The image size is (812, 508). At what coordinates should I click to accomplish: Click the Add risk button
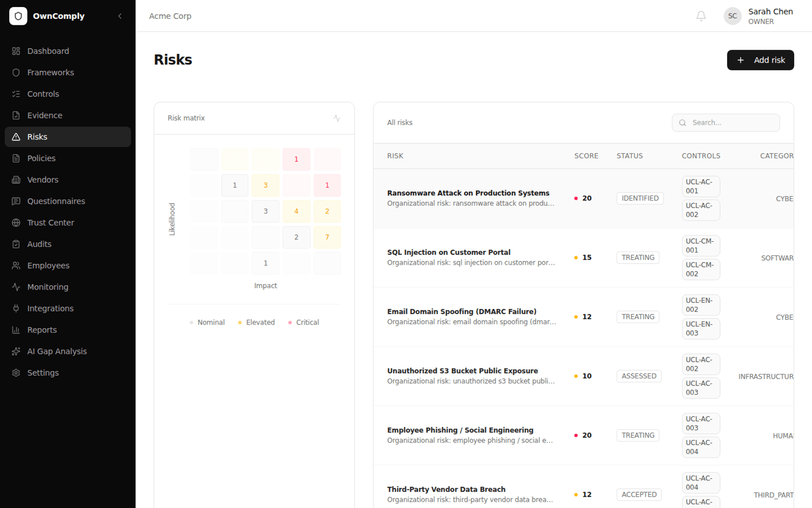pyautogui.click(x=760, y=60)
